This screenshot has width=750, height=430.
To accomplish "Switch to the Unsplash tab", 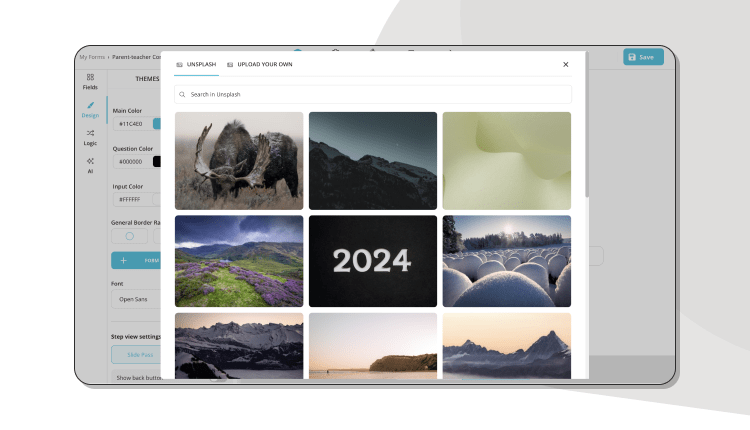I will 195,64.
